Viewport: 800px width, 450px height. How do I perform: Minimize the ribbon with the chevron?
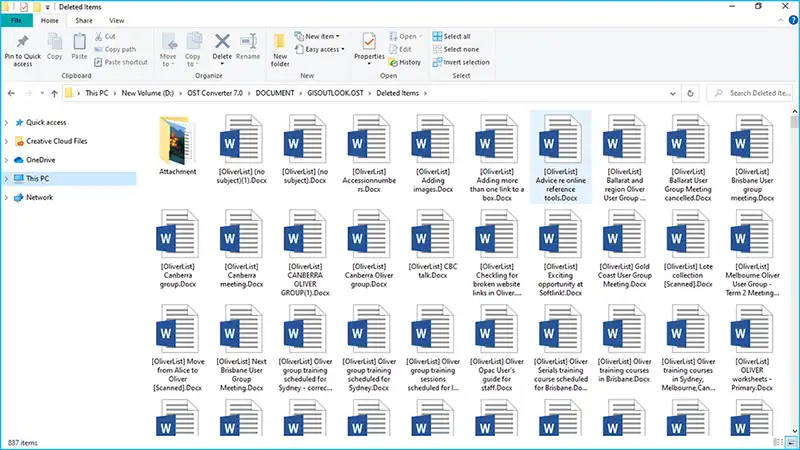click(x=781, y=20)
